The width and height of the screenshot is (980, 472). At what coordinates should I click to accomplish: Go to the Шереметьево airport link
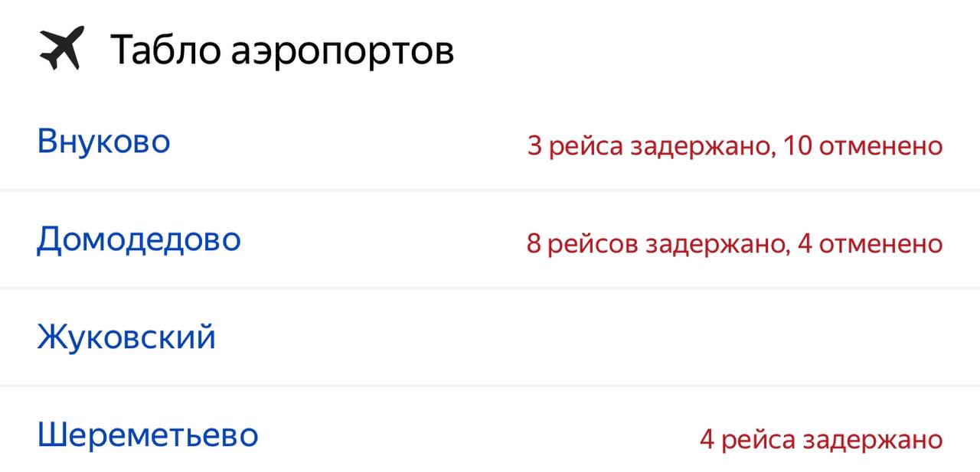pyautogui.click(x=148, y=435)
